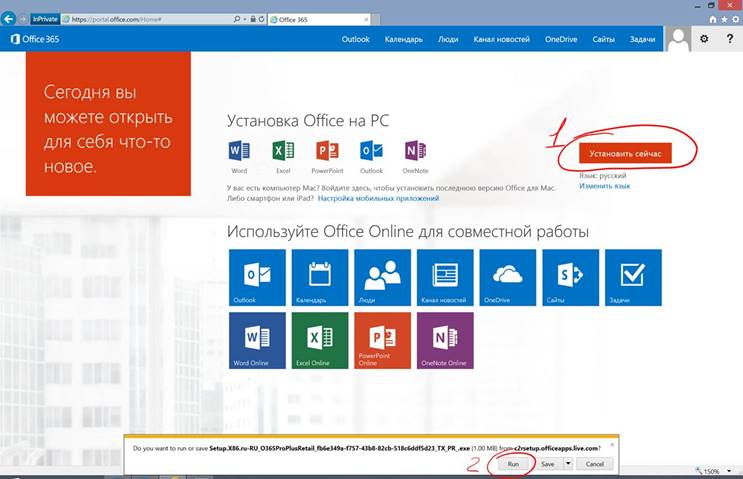The width and height of the screenshot is (743, 479).
Task: Open browser Favorites star icon
Action: pyautogui.click(x=724, y=19)
